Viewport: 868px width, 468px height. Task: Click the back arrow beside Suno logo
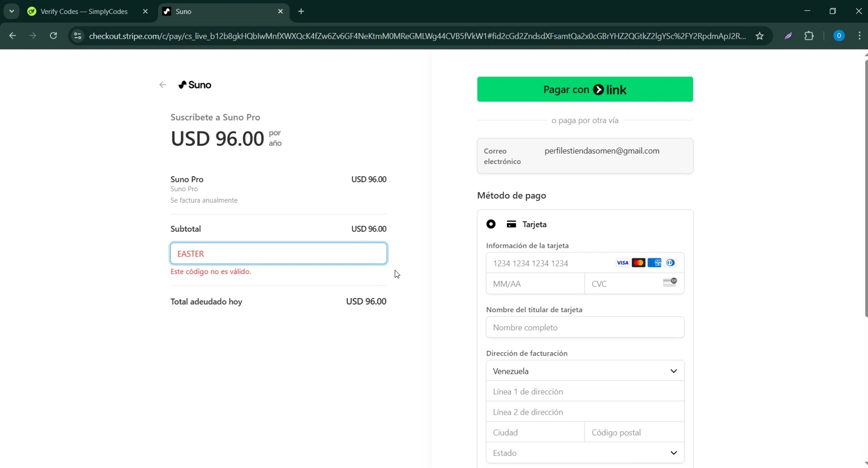163,85
